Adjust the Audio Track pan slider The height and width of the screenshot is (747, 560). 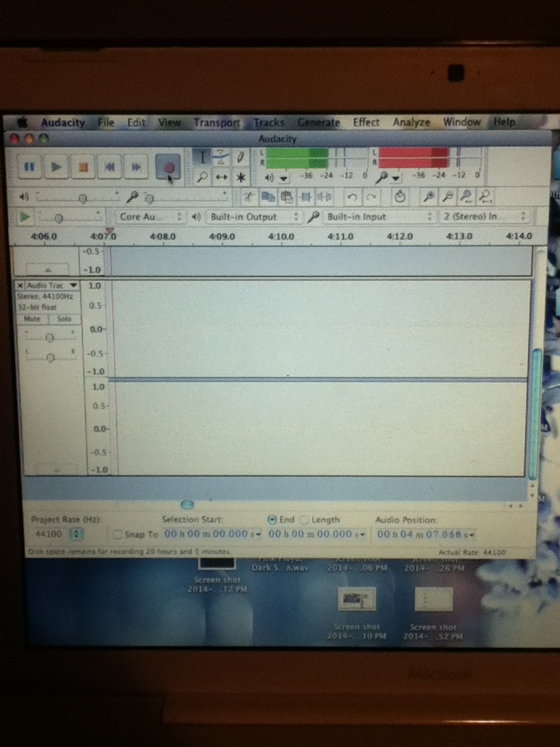click(x=50, y=358)
